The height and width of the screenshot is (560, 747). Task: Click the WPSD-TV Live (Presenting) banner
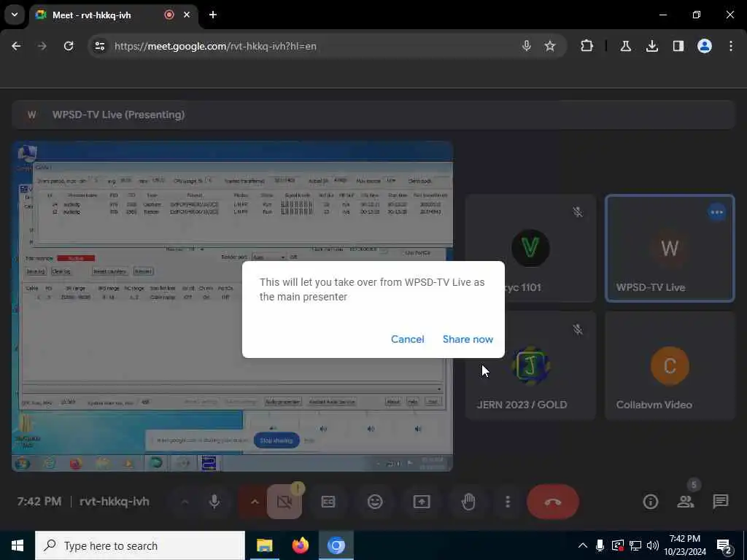coord(373,114)
